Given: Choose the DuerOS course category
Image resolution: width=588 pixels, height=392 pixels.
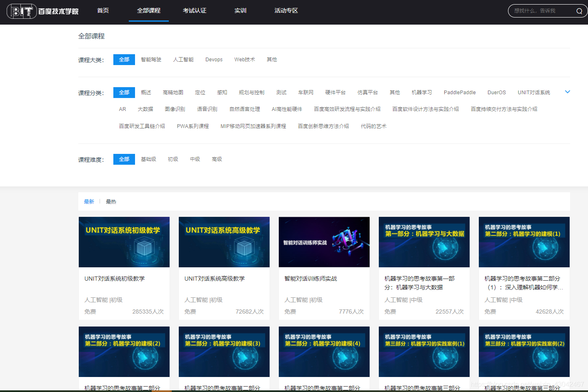Looking at the screenshot, I should (497, 93).
